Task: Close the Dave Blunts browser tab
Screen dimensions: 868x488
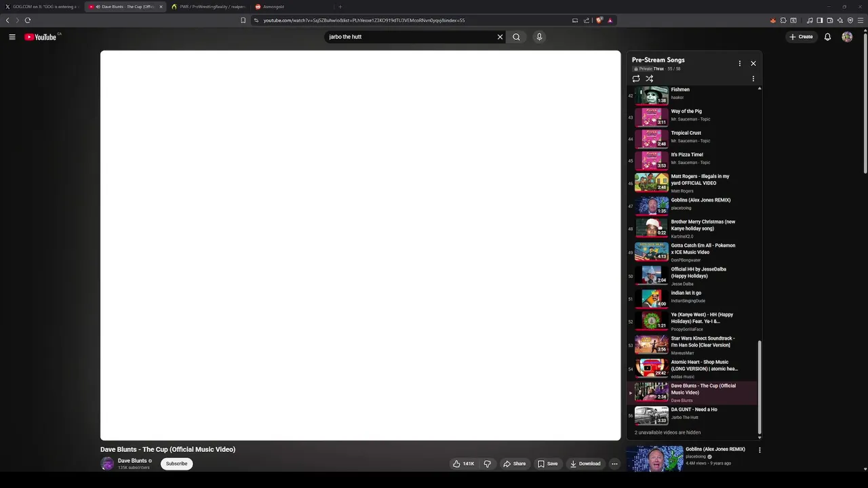Action: coord(161,7)
